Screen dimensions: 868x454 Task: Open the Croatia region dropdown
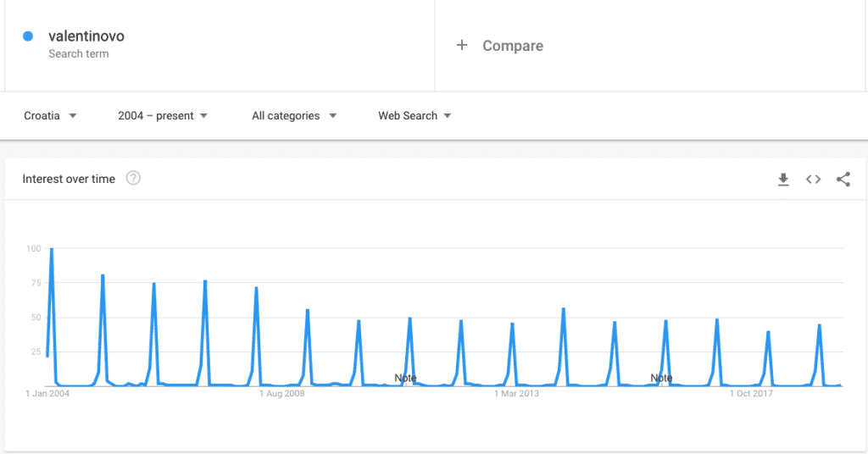click(50, 116)
